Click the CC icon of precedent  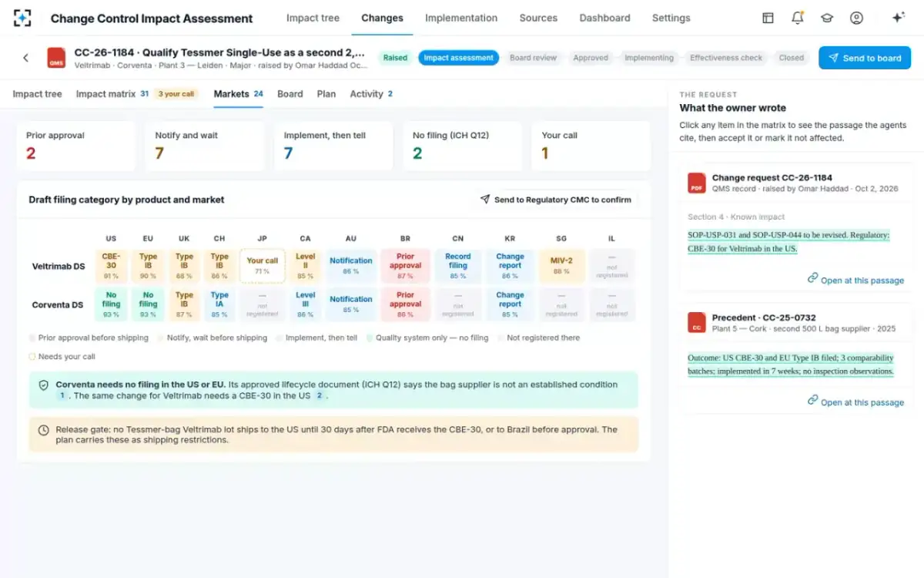[x=697, y=322]
